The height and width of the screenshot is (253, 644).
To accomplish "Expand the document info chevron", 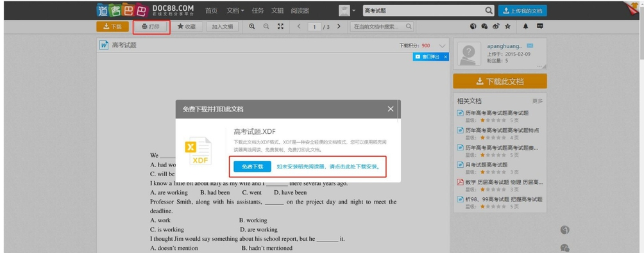I will (442, 45).
